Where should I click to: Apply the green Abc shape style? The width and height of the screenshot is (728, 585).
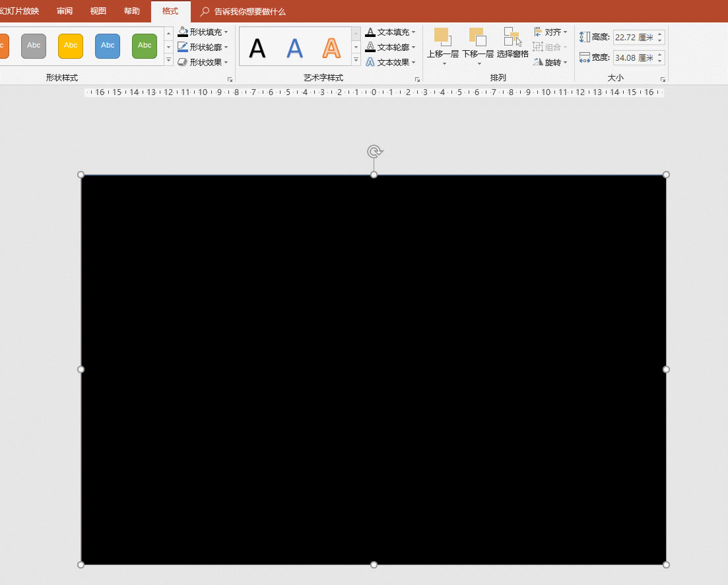pos(145,46)
